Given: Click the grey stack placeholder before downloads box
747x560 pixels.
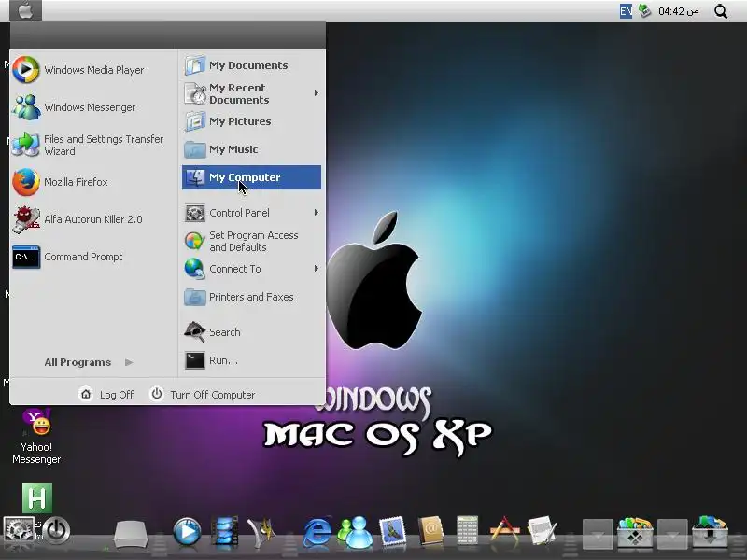Looking at the screenshot, I should (672, 534).
